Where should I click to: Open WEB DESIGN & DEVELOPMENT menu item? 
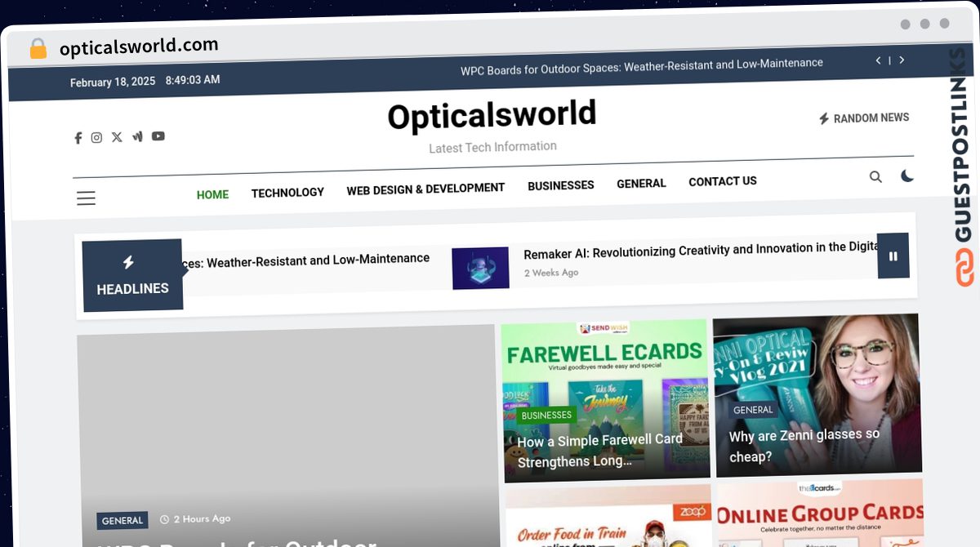click(425, 189)
